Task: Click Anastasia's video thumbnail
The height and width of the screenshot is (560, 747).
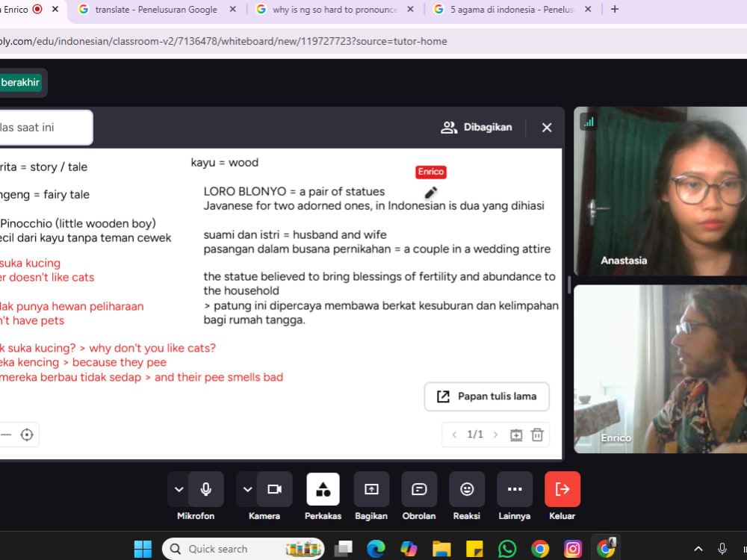Action: pos(660,191)
